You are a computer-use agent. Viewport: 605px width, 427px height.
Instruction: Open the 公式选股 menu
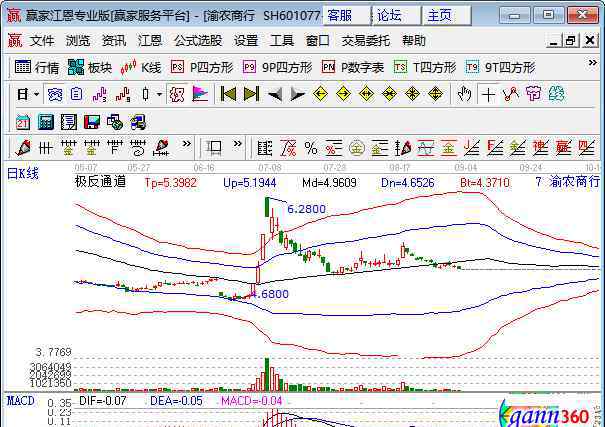[198, 41]
